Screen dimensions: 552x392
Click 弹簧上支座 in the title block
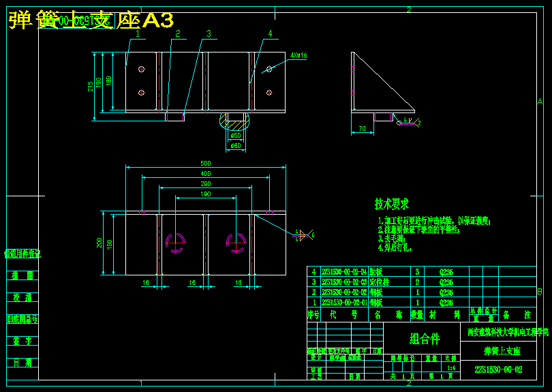502,351
